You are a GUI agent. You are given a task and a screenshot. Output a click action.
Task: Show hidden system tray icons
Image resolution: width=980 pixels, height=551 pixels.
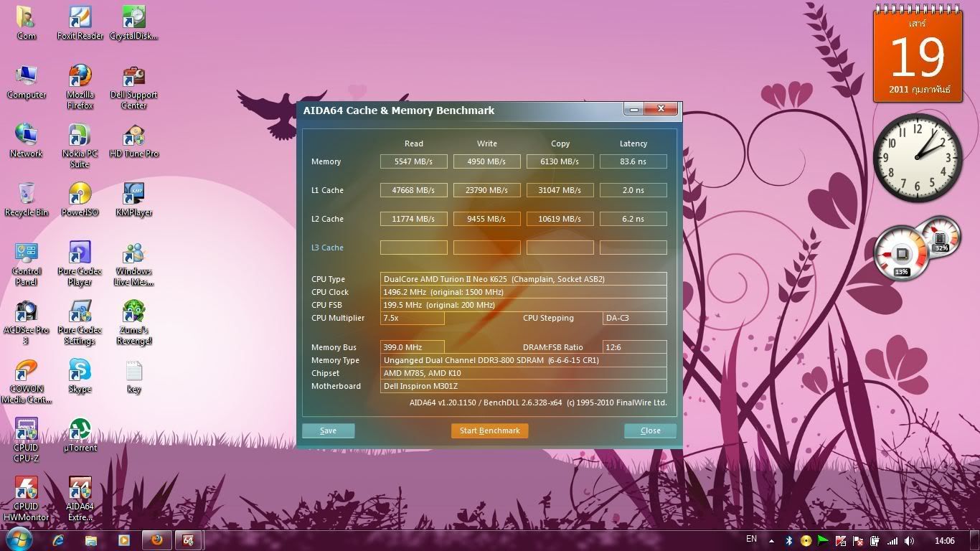tap(771, 541)
